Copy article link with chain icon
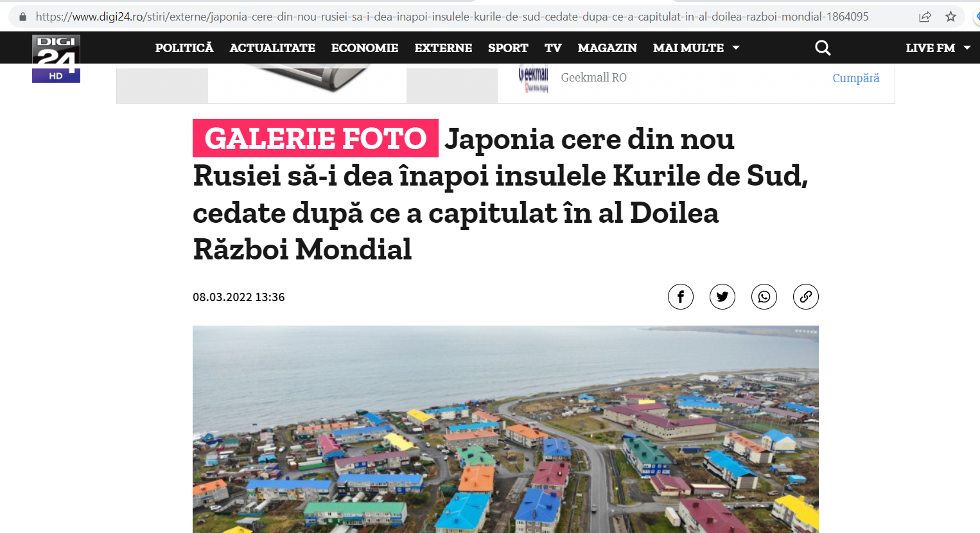Image resolution: width=980 pixels, height=533 pixels. [x=805, y=297]
